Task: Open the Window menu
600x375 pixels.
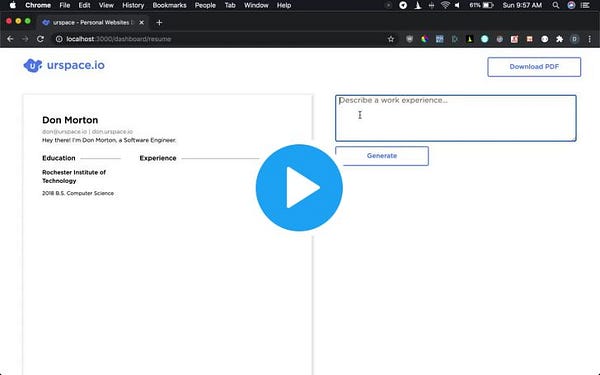Action: point(256,5)
